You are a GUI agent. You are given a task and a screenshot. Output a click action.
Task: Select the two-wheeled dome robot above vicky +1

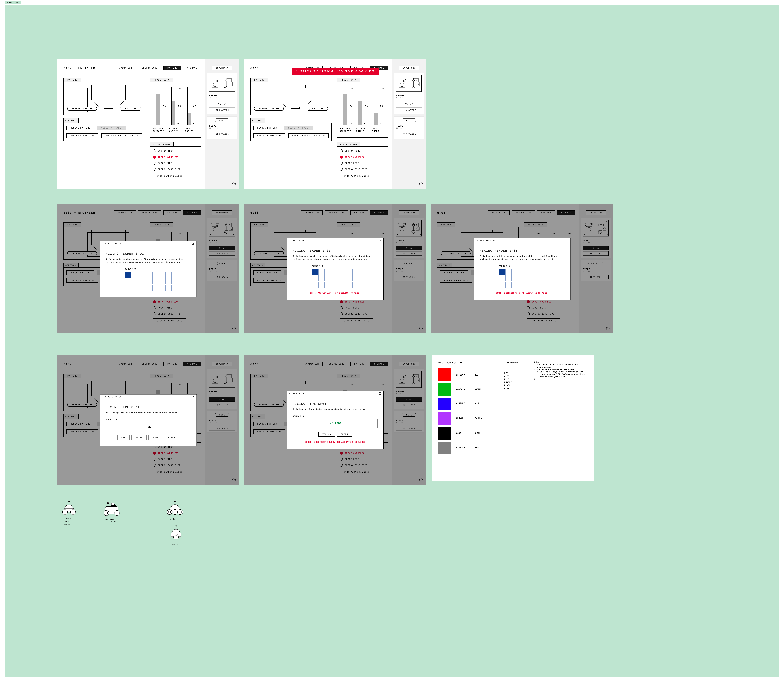click(69, 508)
